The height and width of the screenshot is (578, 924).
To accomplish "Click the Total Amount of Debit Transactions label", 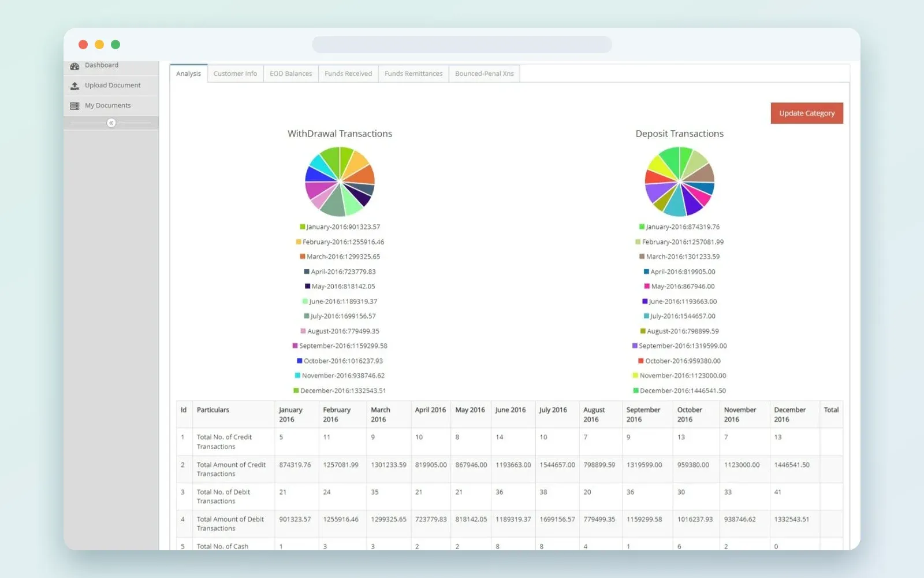I will coord(230,524).
